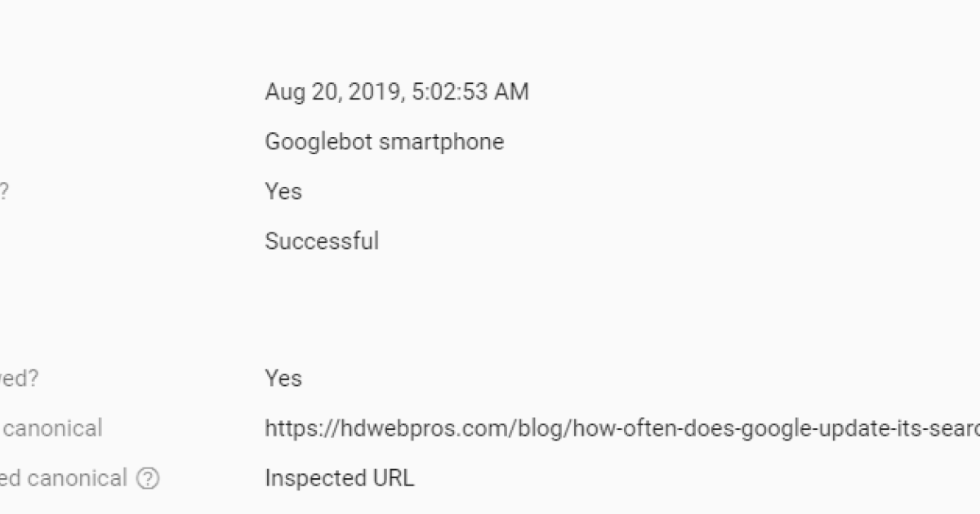Click the help icon beside canonical label
This screenshot has height=514, width=980.
coord(147,478)
